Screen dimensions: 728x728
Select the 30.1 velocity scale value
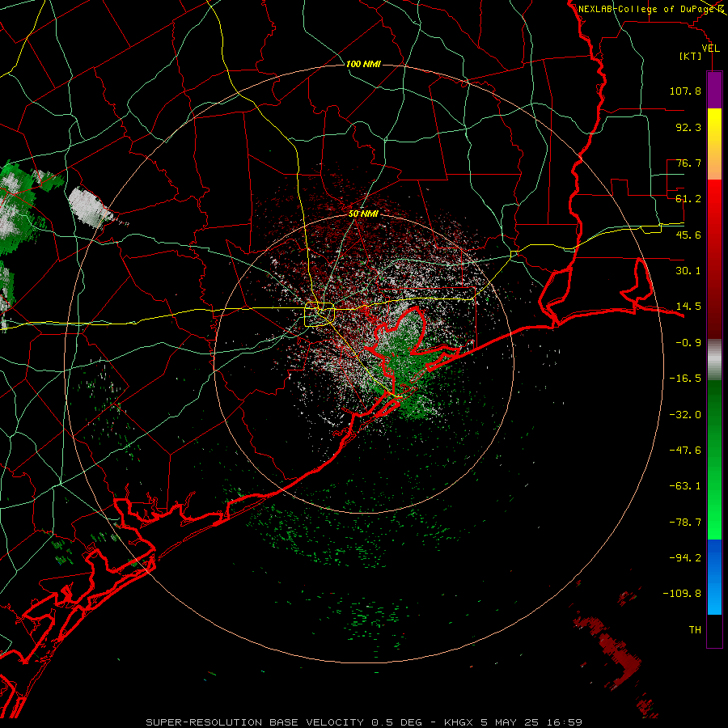pos(688,271)
